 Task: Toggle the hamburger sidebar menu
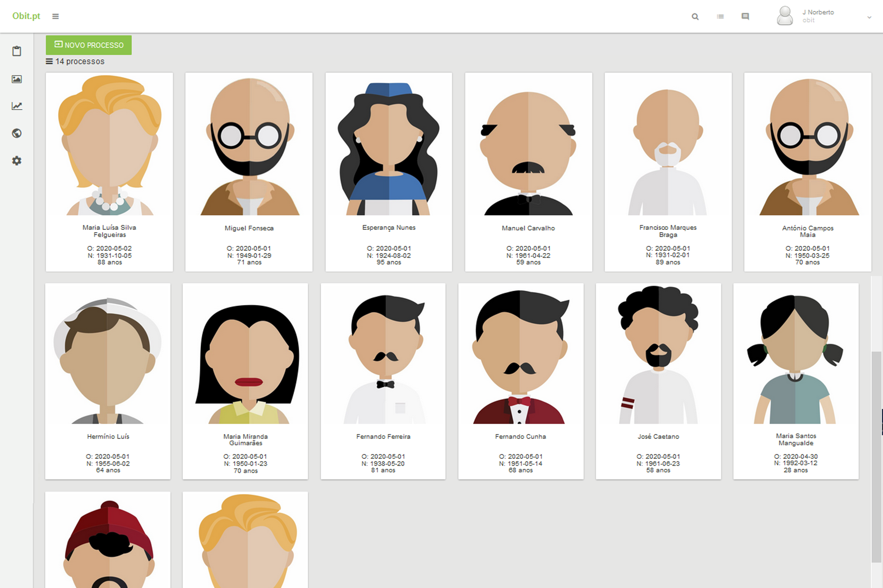point(55,16)
